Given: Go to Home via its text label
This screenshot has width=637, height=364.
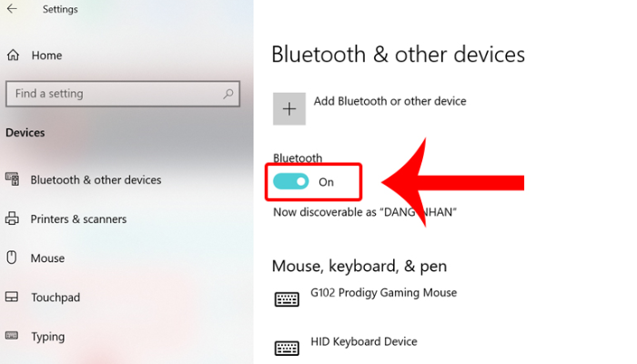Looking at the screenshot, I should click(46, 56).
